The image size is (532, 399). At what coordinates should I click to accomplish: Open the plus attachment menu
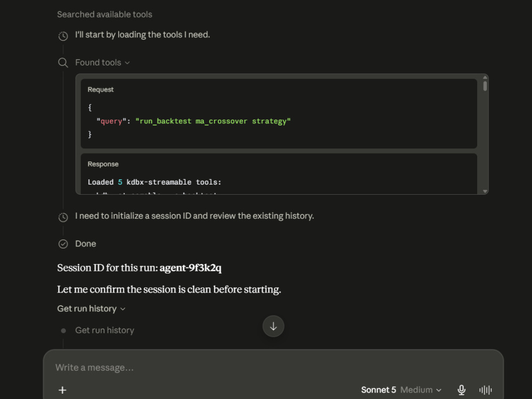62,390
